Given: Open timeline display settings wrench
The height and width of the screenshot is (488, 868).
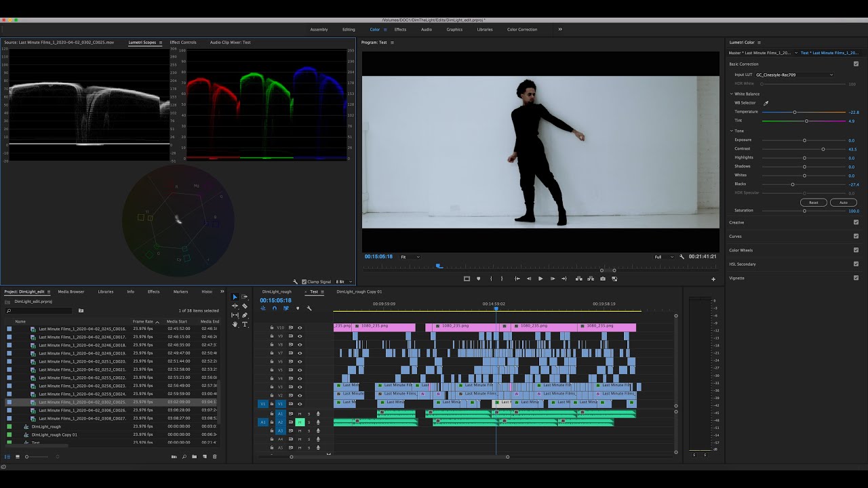Looking at the screenshot, I should click(309, 308).
